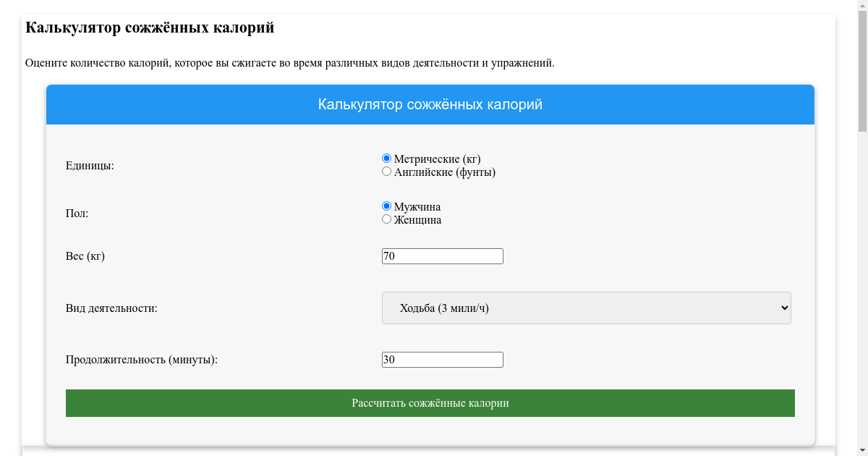Click the Вид деятельности: text label

[111, 308]
